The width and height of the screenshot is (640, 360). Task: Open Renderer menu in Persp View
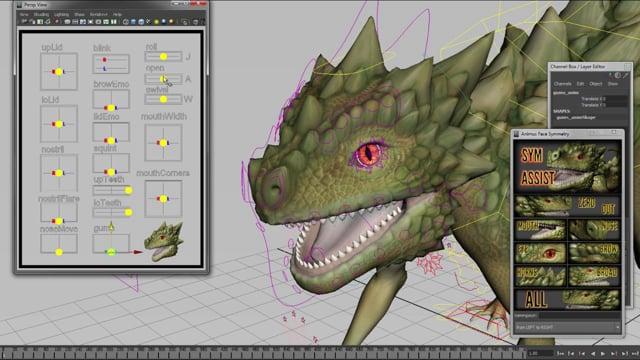(x=98, y=14)
